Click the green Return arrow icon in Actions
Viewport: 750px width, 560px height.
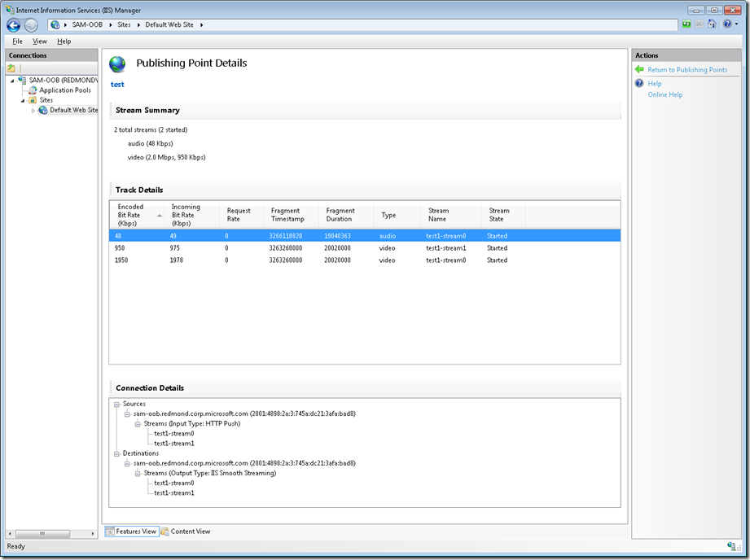tap(639, 70)
